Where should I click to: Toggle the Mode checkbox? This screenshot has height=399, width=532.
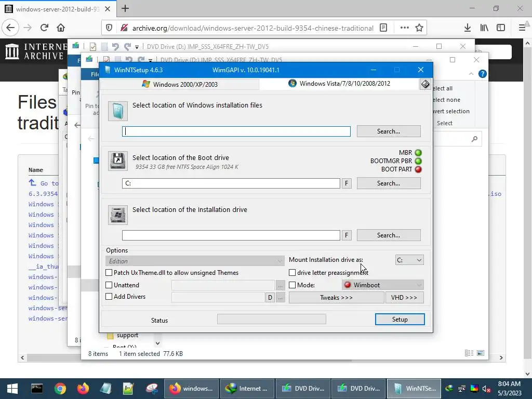click(x=292, y=285)
